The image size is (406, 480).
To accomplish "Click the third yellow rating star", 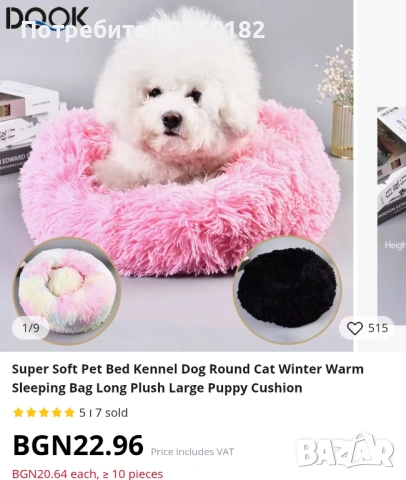I will point(44,413).
